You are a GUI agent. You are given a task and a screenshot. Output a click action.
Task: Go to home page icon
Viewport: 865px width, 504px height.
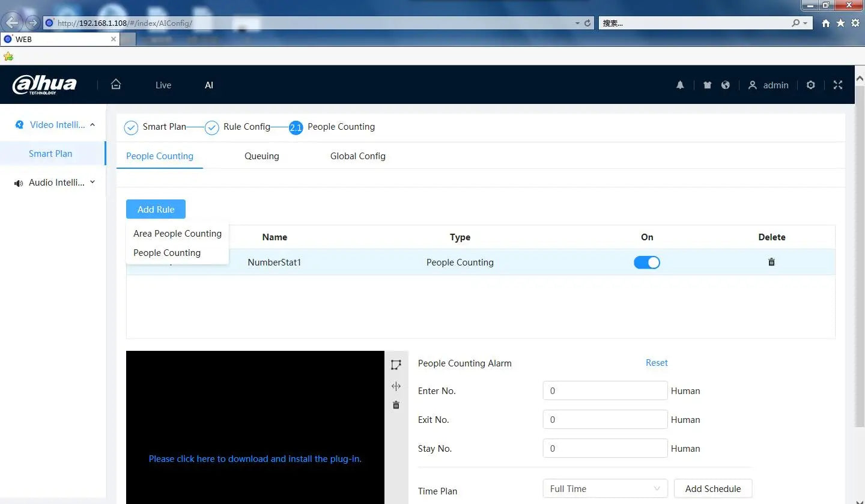click(116, 85)
